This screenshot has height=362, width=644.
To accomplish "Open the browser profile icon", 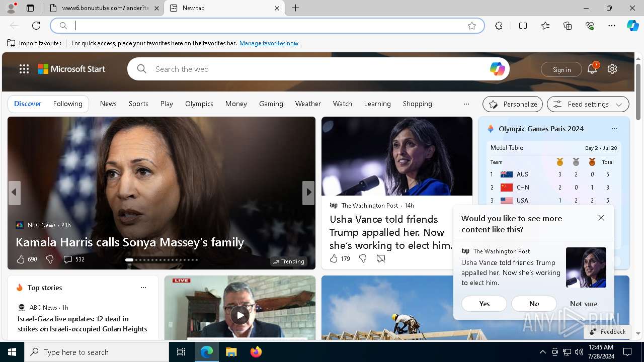I will click(11, 8).
